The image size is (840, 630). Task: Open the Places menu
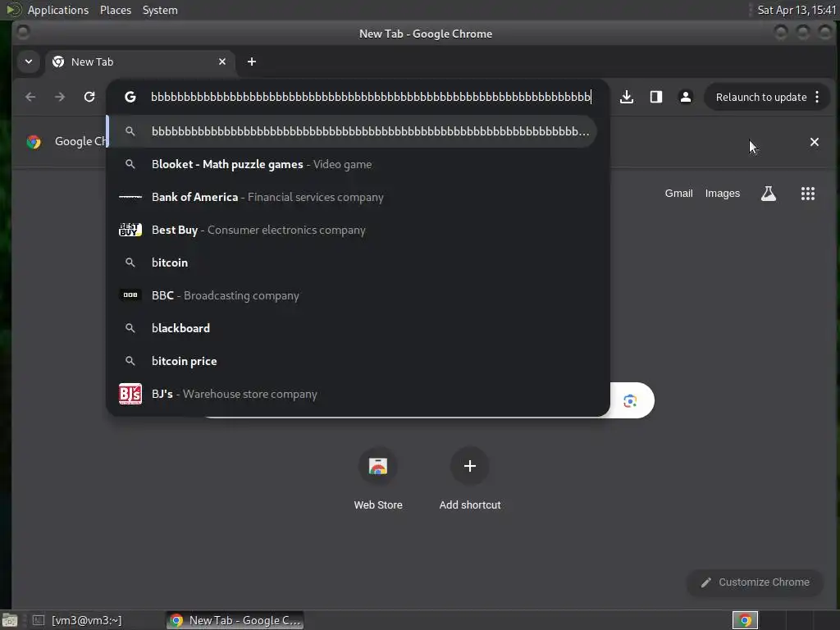coord(116,10)
